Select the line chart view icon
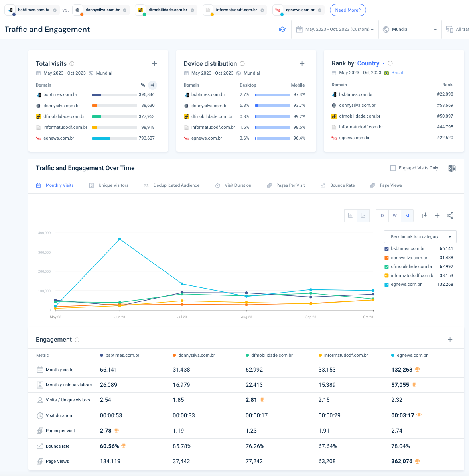Image resolution: width=469 pixels, height=476 pixels. [x=363, y=216]
